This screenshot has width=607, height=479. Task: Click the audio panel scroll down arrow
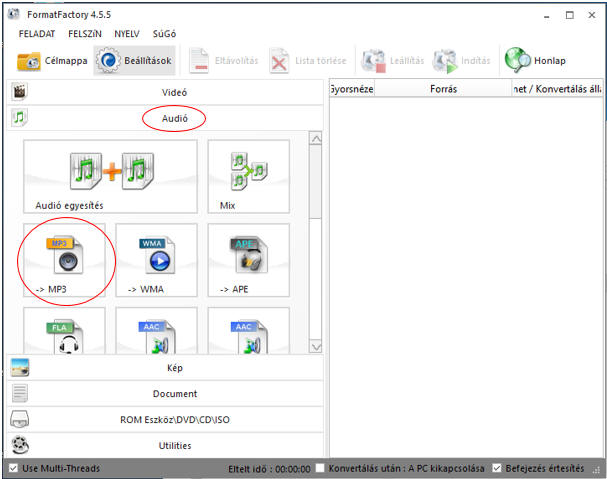pyautogui.click(x=316, y=347)
